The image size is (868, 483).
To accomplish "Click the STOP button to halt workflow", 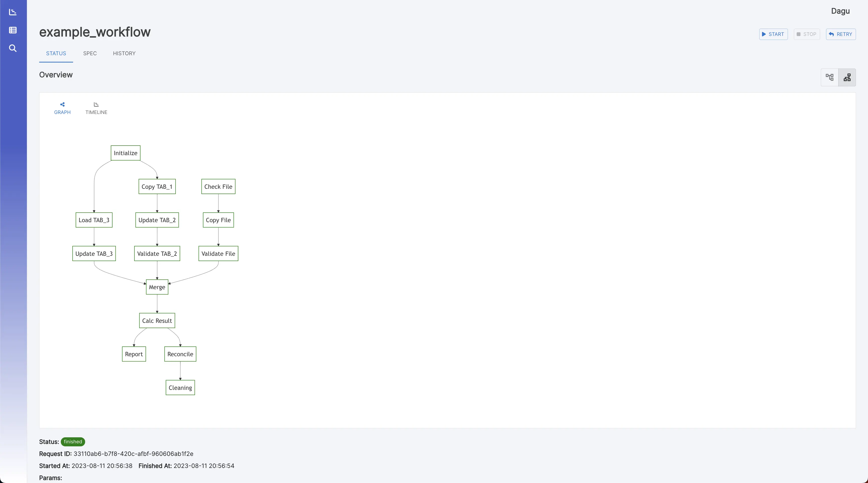I will [806, 34].
